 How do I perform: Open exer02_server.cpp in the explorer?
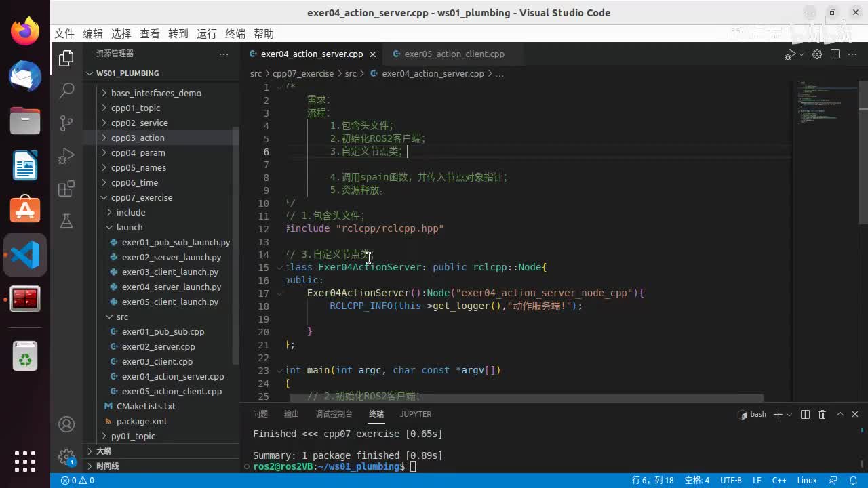(x=158, y=346)
